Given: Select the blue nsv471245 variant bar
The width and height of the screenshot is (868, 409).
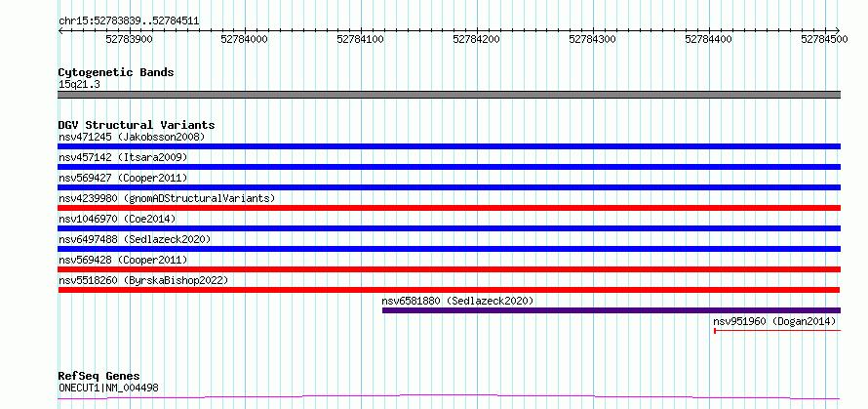Looking at the screenshot, I should (x=450, y=146).
